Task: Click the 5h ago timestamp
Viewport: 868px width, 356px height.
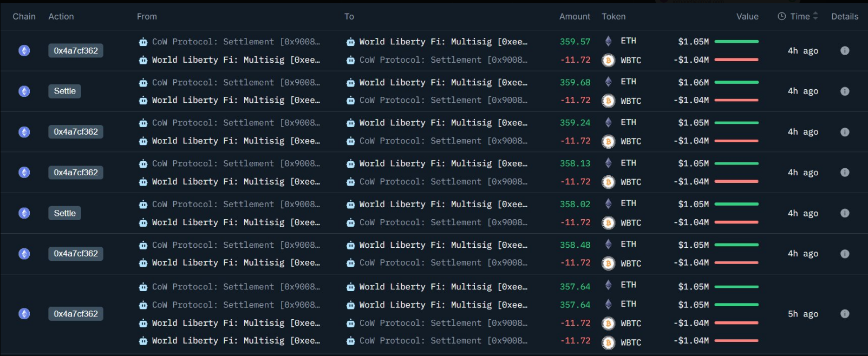Action: tap(802, 314)
